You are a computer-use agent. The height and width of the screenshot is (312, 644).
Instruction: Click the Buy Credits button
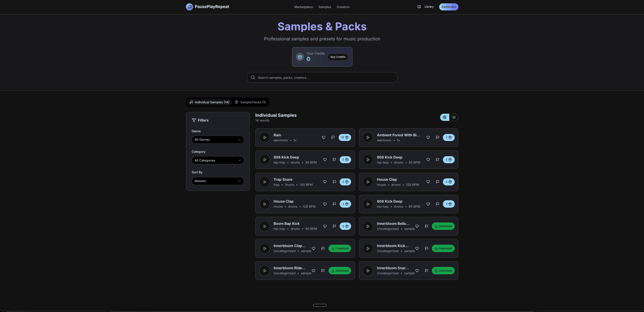click(338, 57)
